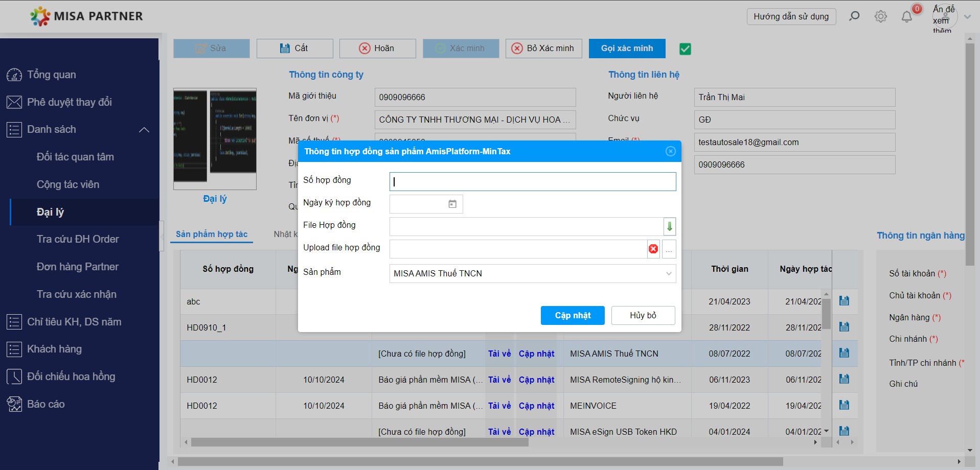The width and height of the screenshot is (980, 470).
Task: Focus the Số hợp đồng input field
Action: tap(532, 181)
